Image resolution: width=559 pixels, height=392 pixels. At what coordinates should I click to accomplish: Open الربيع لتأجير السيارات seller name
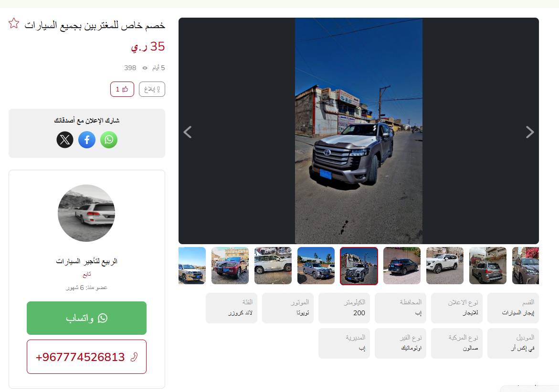[86, 261]
